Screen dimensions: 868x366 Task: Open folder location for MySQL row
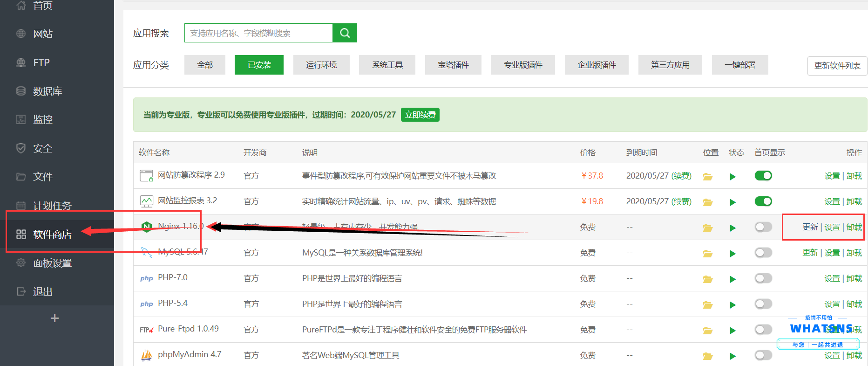(x=707, y=254)
